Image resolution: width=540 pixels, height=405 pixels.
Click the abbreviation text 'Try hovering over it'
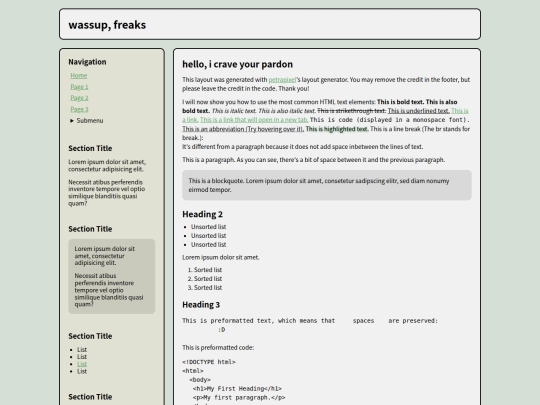[x=274, y=129]
